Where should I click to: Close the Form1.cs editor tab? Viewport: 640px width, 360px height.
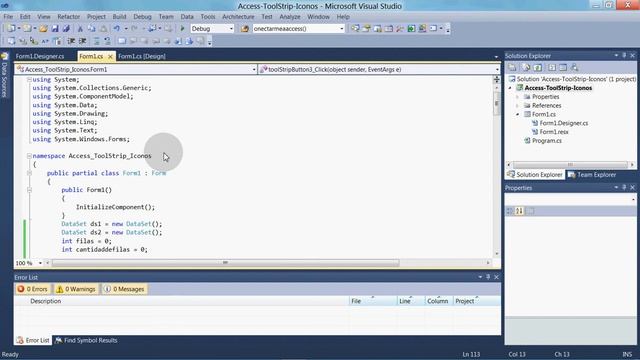point(110,57)
